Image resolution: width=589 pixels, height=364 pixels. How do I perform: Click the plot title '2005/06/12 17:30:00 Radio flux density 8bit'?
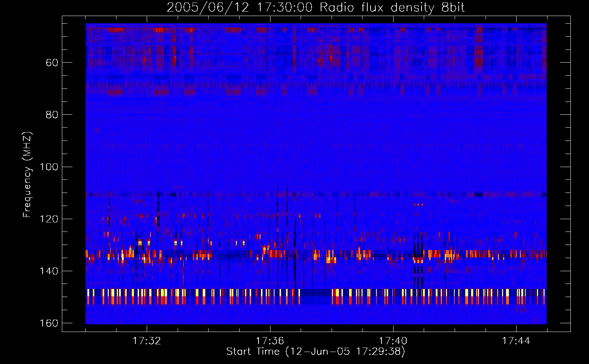(x=316, y=8)
